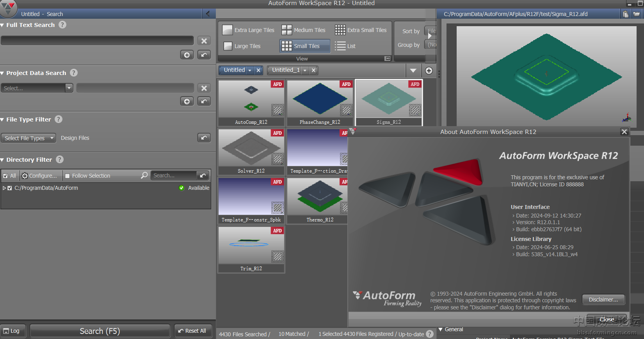Switch to List view
This screenshot has width=644, height=339.
click(x=345, y=46)
